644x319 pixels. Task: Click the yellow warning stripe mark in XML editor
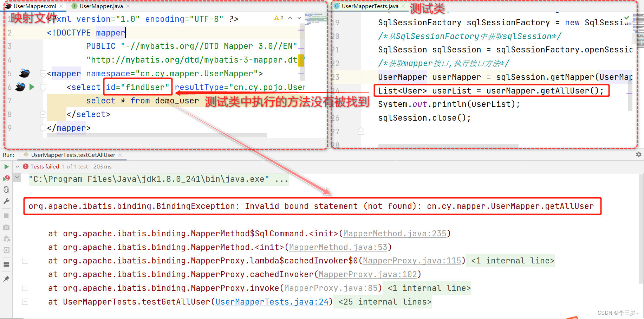point(301,60)
